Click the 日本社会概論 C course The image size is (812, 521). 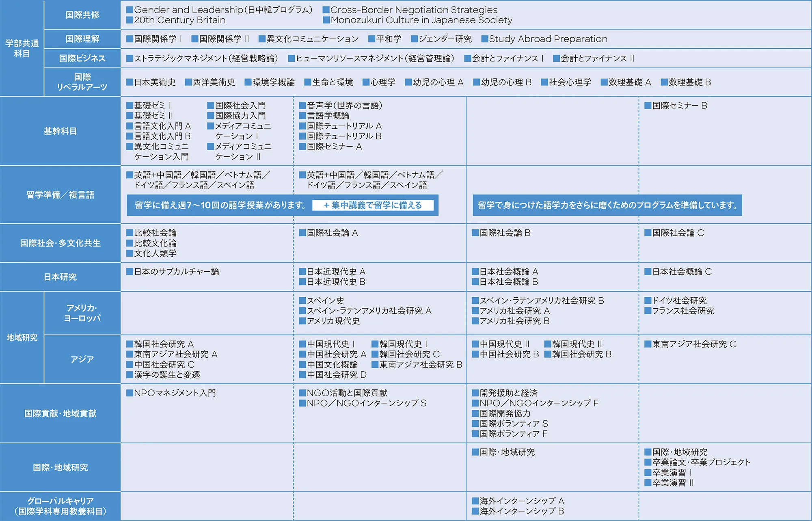678,272
